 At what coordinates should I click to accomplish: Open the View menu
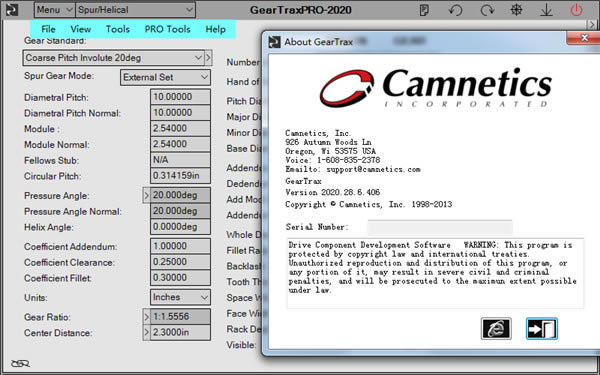80,29
